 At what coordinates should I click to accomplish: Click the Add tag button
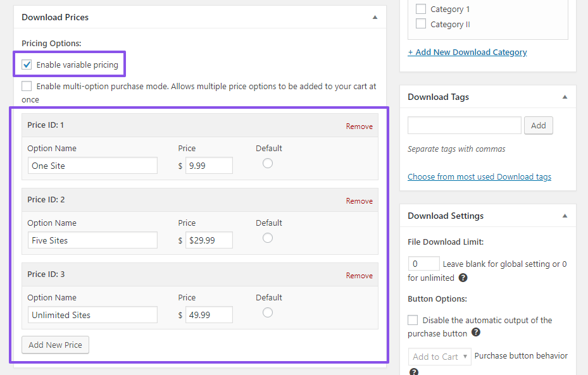(538, 125)
